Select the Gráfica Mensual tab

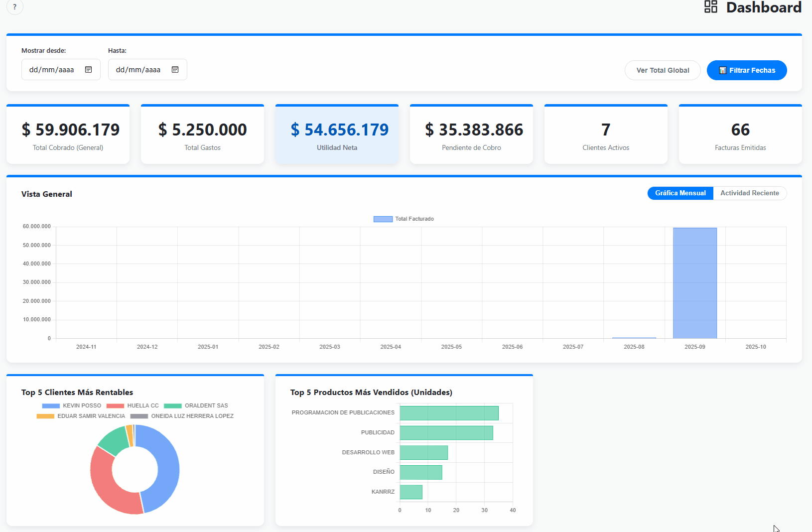[680, 193]
